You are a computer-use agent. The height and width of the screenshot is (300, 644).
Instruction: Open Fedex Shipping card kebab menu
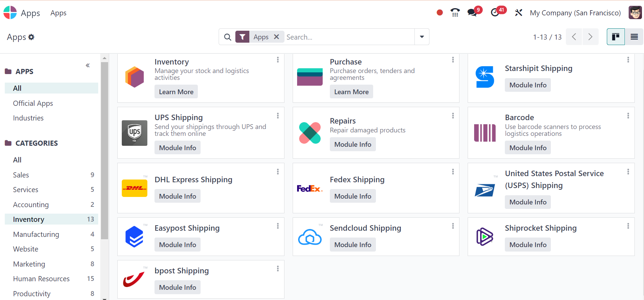(453, 172)
